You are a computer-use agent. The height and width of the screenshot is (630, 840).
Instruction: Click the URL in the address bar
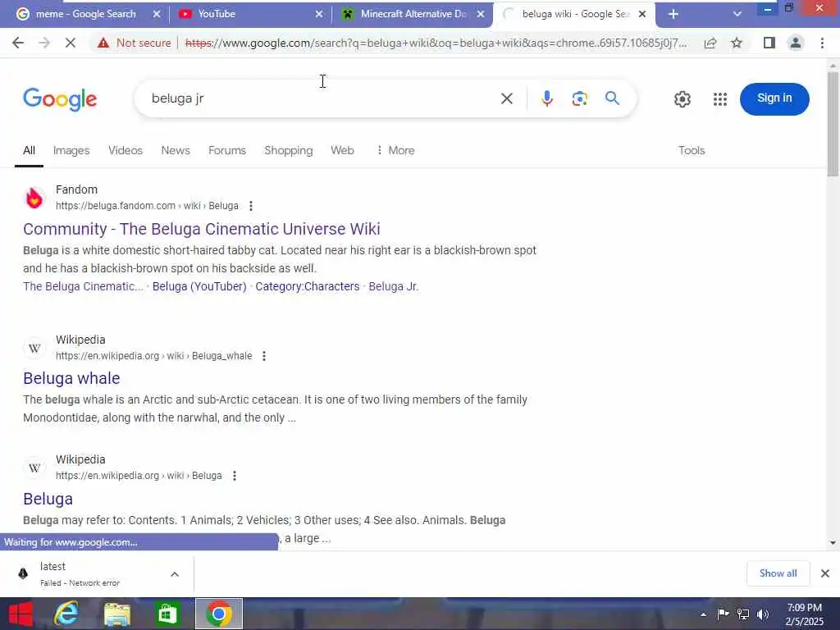click(436, 43)
